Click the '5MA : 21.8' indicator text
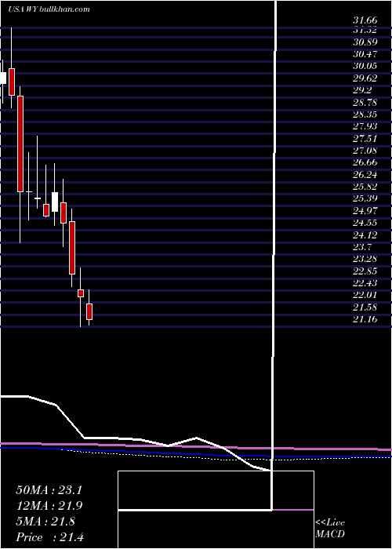Viewport: 392px width, 549px height. (x=45, y=522)
